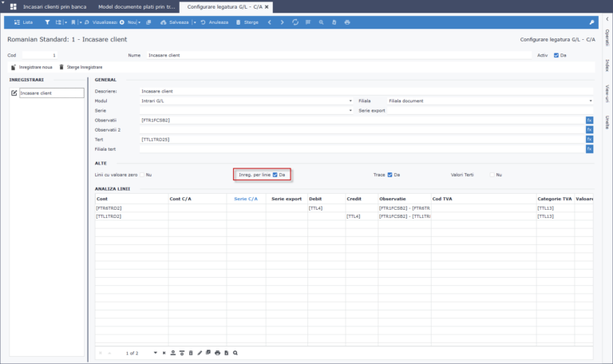Sort by Serie C/A column header
This screenshot has width=613, height=364.
point(246,199)
